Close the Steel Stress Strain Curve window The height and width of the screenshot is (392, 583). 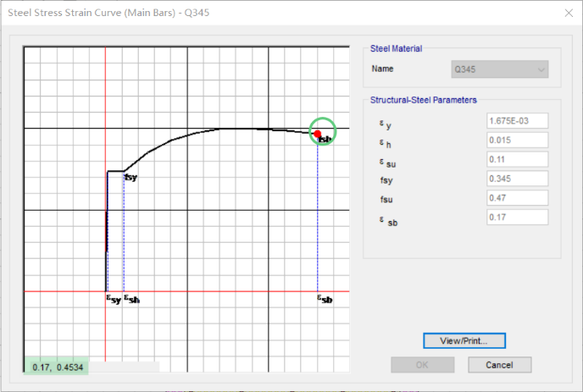click(x=564, y=12)
